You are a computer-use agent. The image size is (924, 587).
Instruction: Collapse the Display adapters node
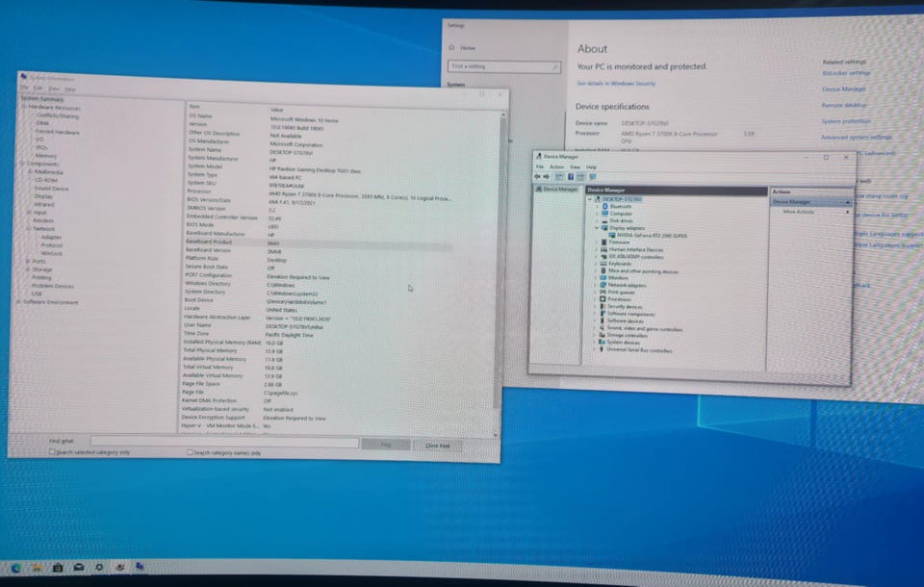[x=597, y=227]
